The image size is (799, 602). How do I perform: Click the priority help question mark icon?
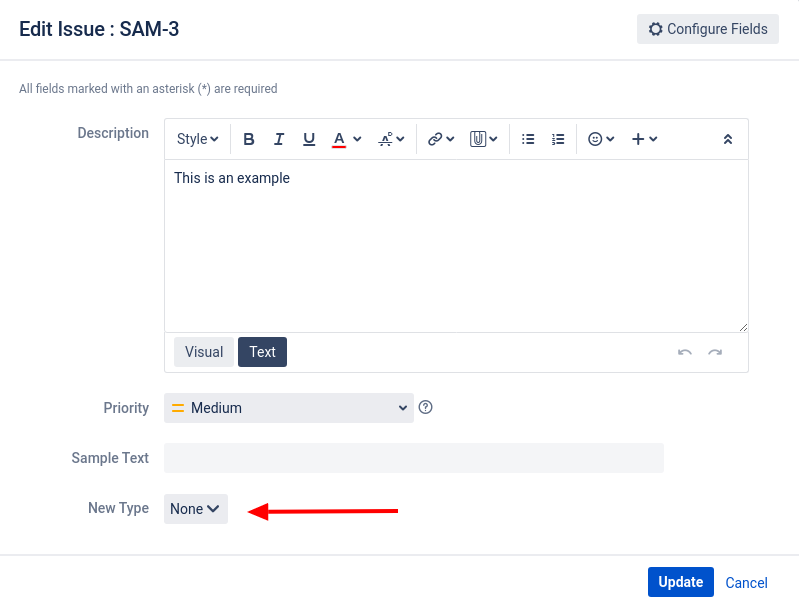click(425, 407)
